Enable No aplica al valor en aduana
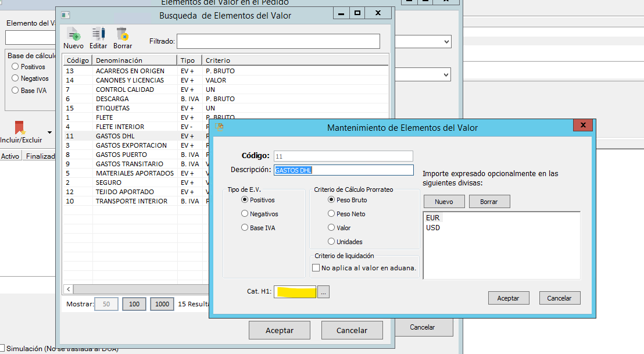644x354 pixels. click(x=316, y=268)
